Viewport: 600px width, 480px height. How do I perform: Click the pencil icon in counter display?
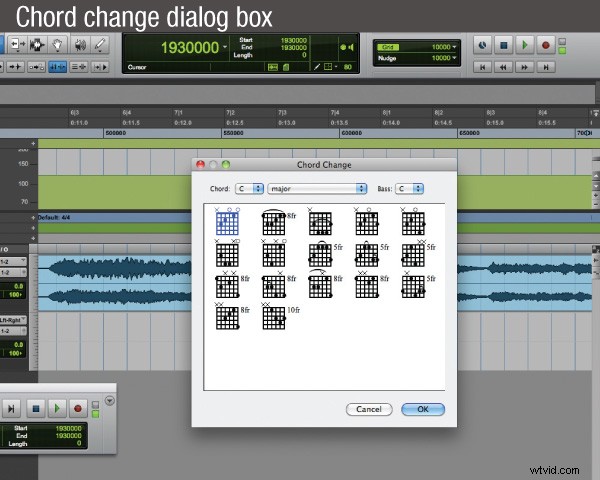[317, 67]
